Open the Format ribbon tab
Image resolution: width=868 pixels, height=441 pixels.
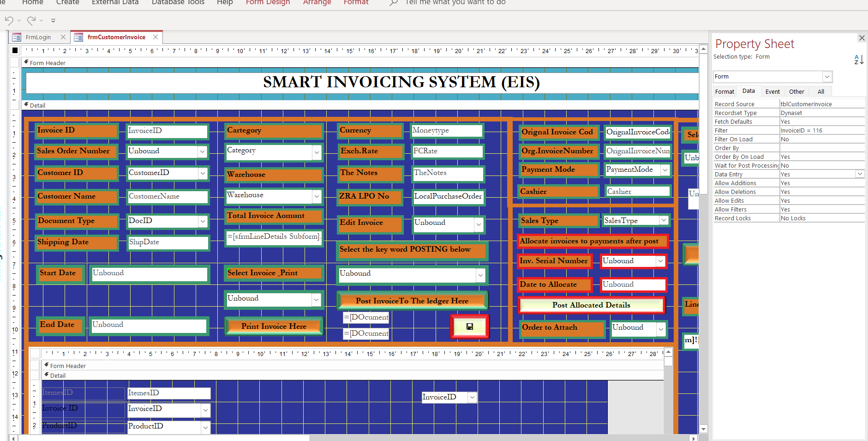tap(356, 2)
